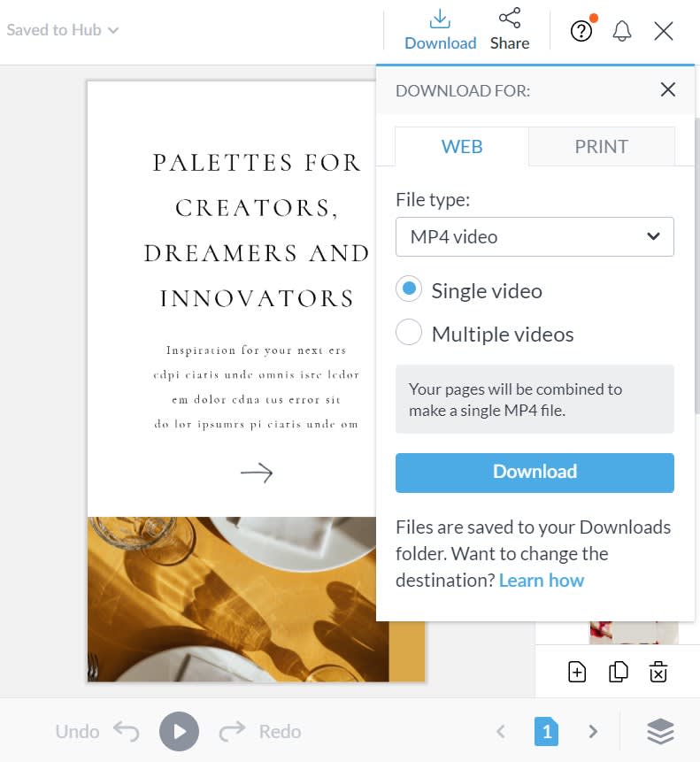700x762 pixels.
Task: Open notifications bell icon
Action: pyautogui.click(x=622, y=31)
